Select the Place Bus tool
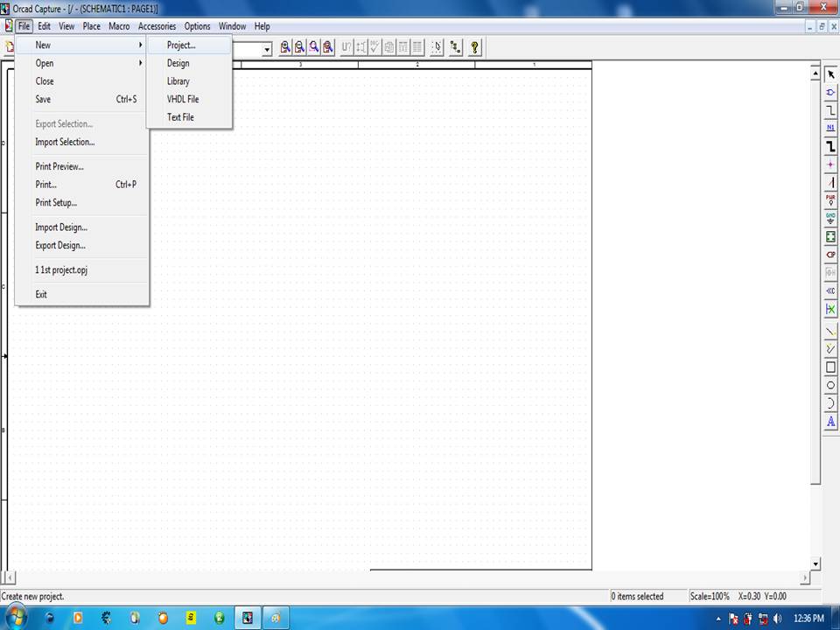This screenshot has width=840, height=630. coord(830,146)
